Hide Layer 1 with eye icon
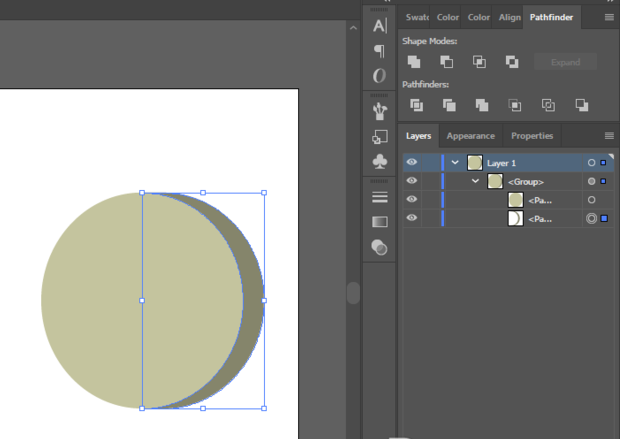 (x=411, y=162)
